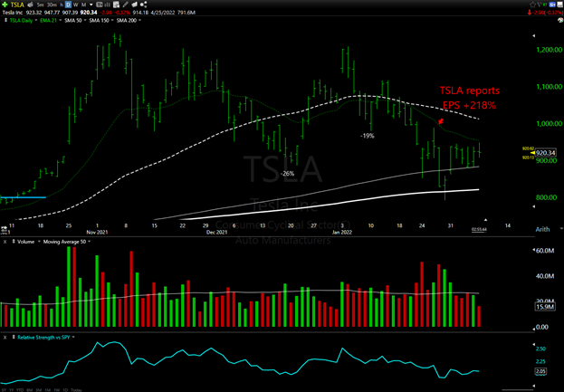Open the TSLA Daily plot dropdown
The height and width of the screenshot is (392, 564).
click(x=36, y=21)
